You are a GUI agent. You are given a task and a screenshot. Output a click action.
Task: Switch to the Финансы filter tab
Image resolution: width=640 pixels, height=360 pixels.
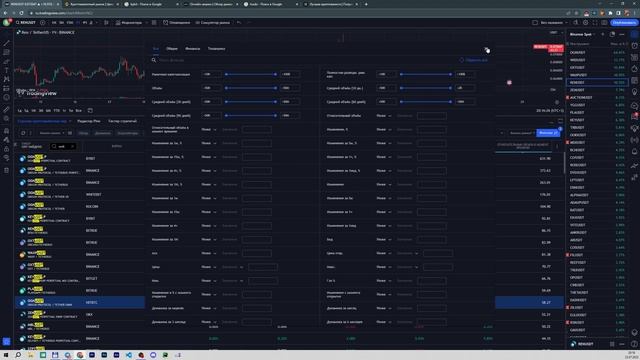point(193,49)
